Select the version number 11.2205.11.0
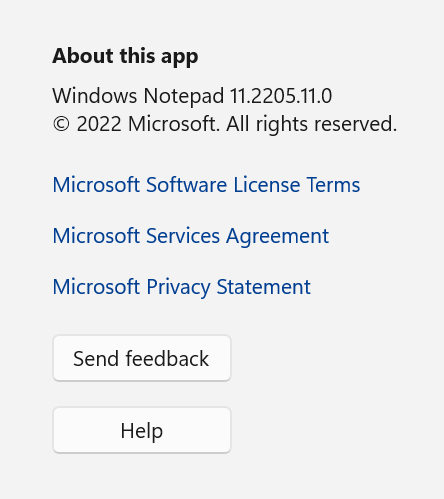Image resolution: width=444 pixels, height=499 pixels. pyautogui.click(x=281, y=96)
